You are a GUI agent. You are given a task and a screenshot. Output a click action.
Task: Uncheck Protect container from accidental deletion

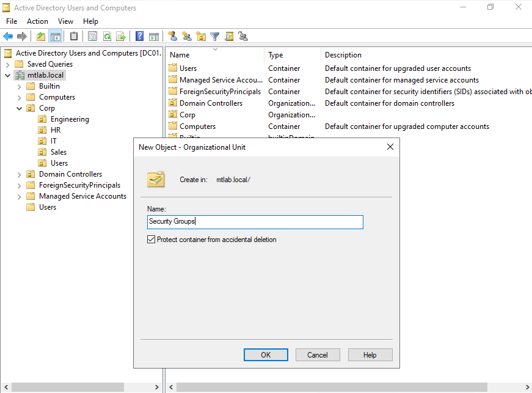click(x=151, y=239)
